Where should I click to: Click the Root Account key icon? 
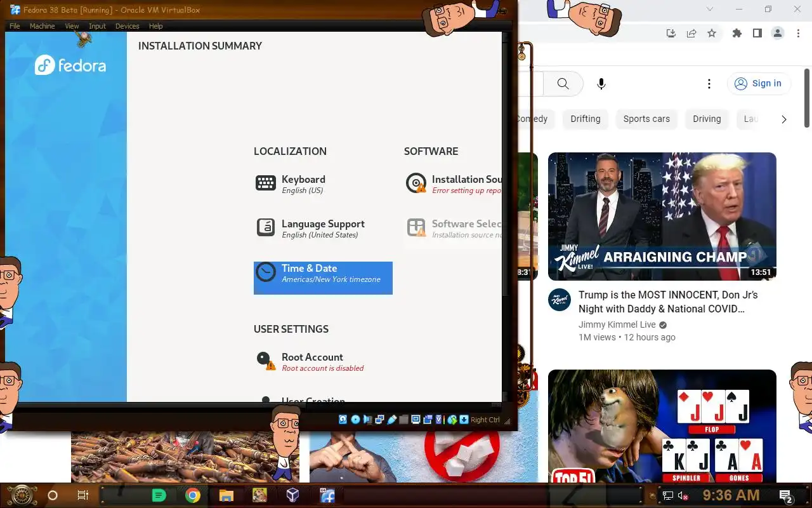pyautogui.click(x=265, y=361)
